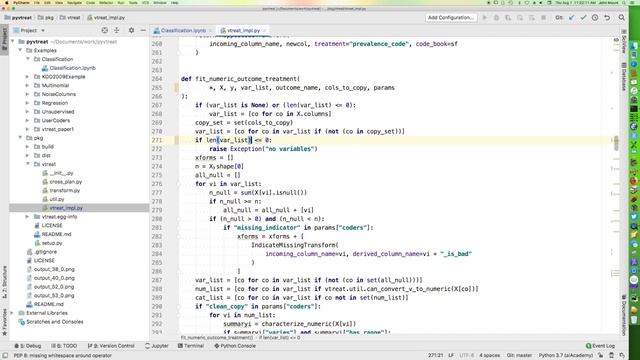Expand the KDD2009Example folder
The height and width of the screenshot is (360, 640).
tap(28, 77)
